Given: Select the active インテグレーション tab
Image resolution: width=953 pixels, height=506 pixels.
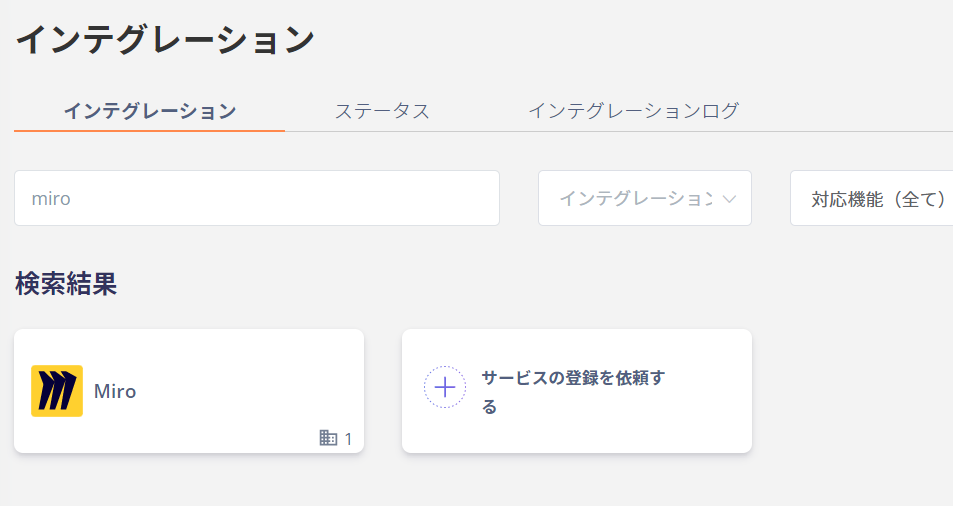Looking at the screenshot, I should point(150,111).
